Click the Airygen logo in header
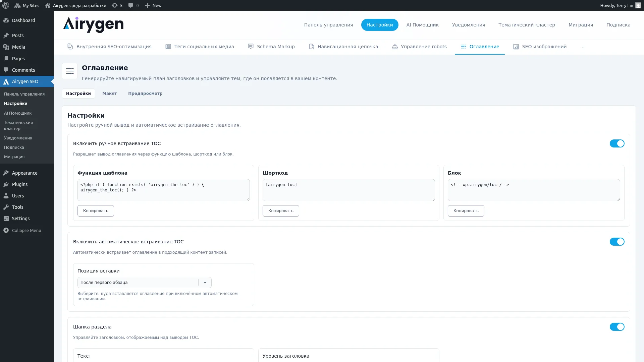644x362 pixels. point(93,25)
